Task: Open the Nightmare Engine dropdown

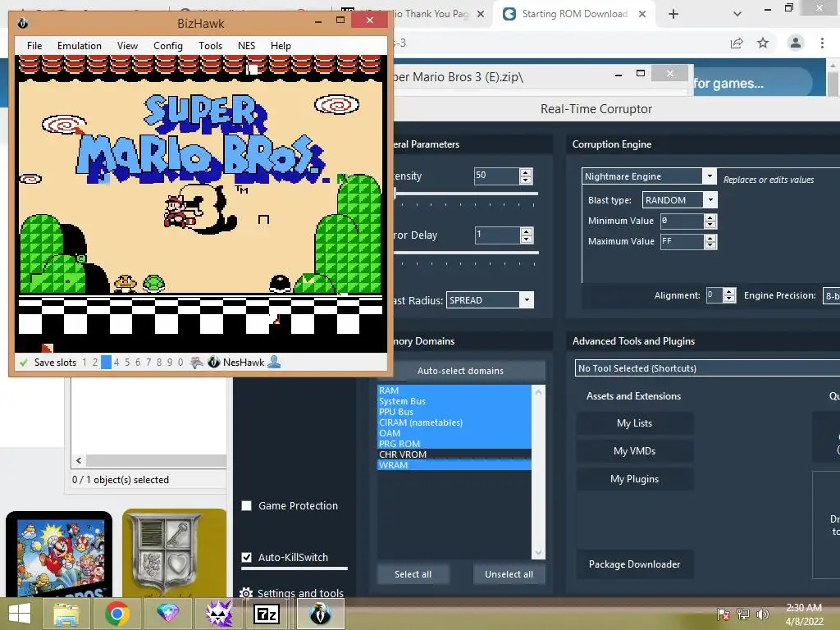Action: [710, 176]
